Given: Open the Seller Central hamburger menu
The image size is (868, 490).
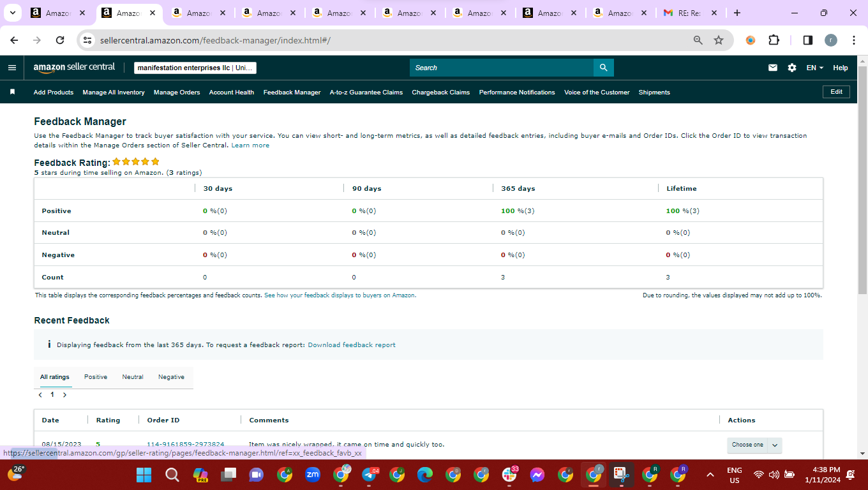Looking at the screenshot, I should coord(12,68).
